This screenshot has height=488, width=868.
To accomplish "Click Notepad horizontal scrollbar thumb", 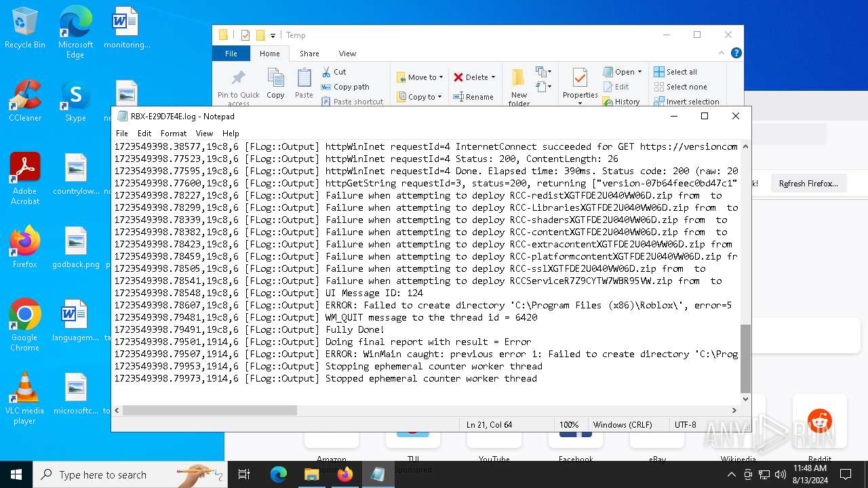I will point(210,410).
